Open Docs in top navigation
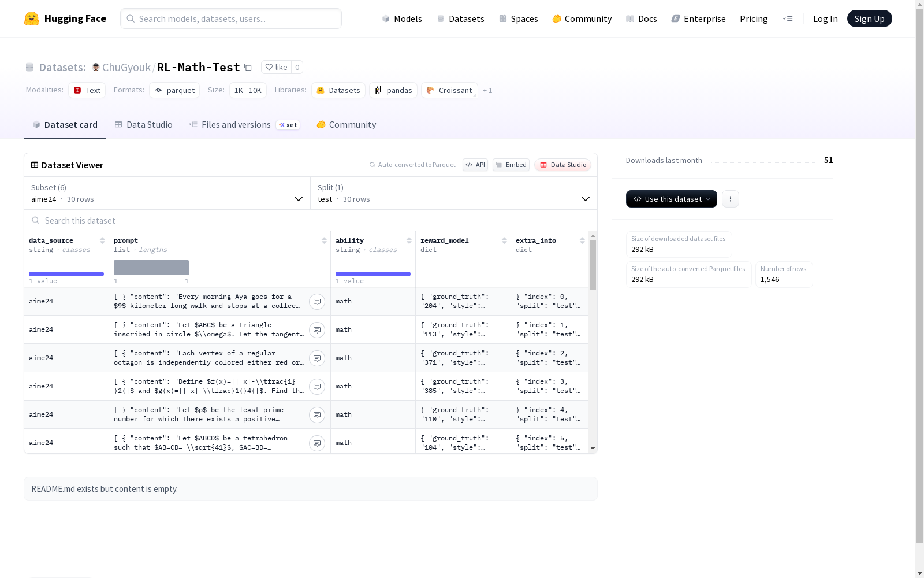924x578 pixels. (x=642, y=18)
